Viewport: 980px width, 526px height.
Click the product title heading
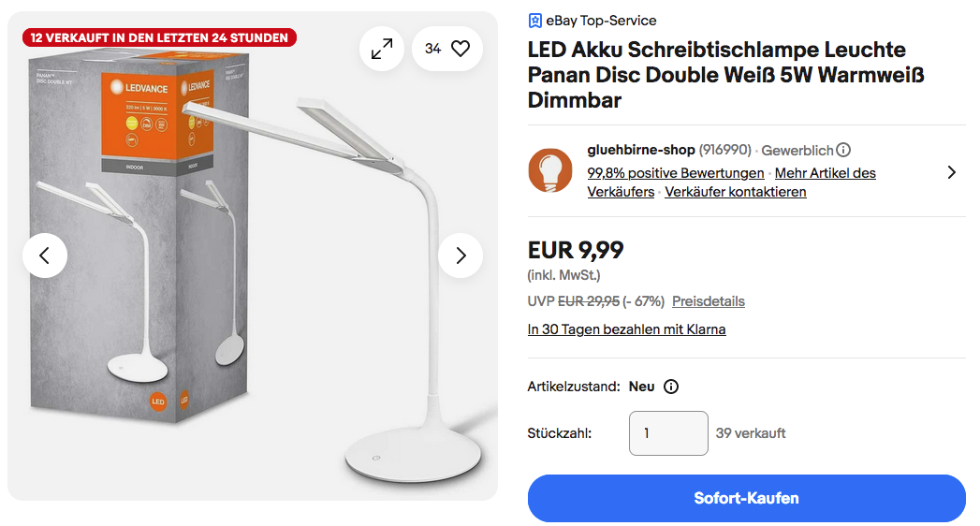tap(716, 75)
